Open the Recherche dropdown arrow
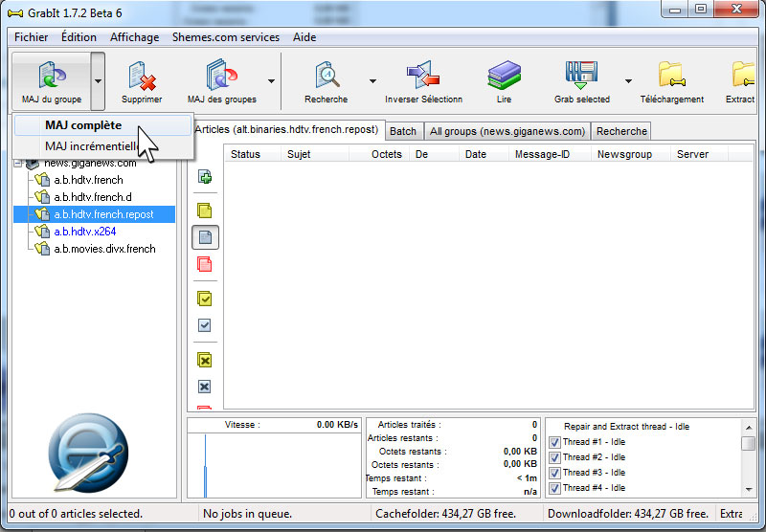766x532 pixels. point(372,81)
